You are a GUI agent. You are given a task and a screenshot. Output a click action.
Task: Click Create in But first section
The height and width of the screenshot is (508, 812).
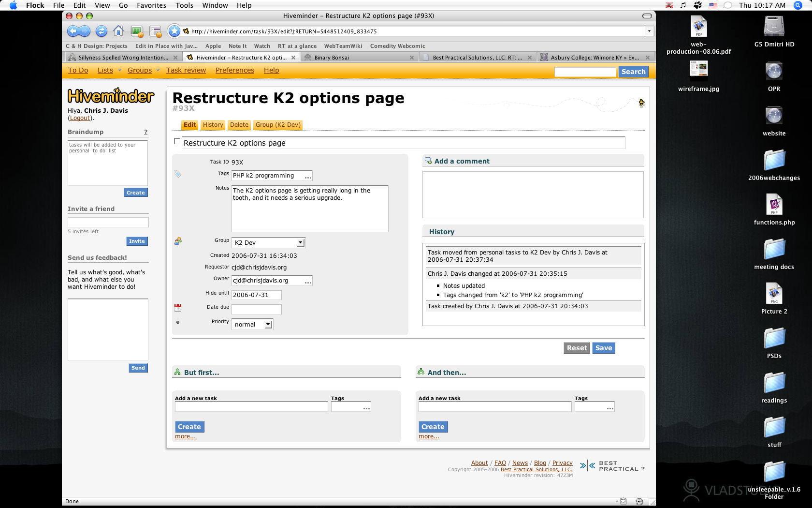pos(189,427)
